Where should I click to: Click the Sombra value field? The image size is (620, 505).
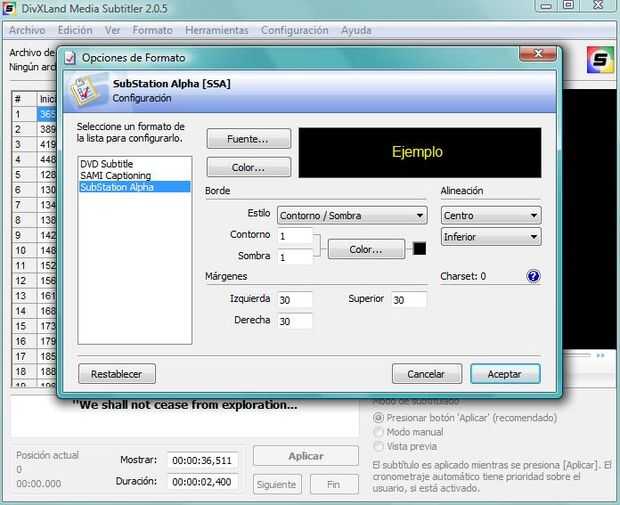[295, 257]
